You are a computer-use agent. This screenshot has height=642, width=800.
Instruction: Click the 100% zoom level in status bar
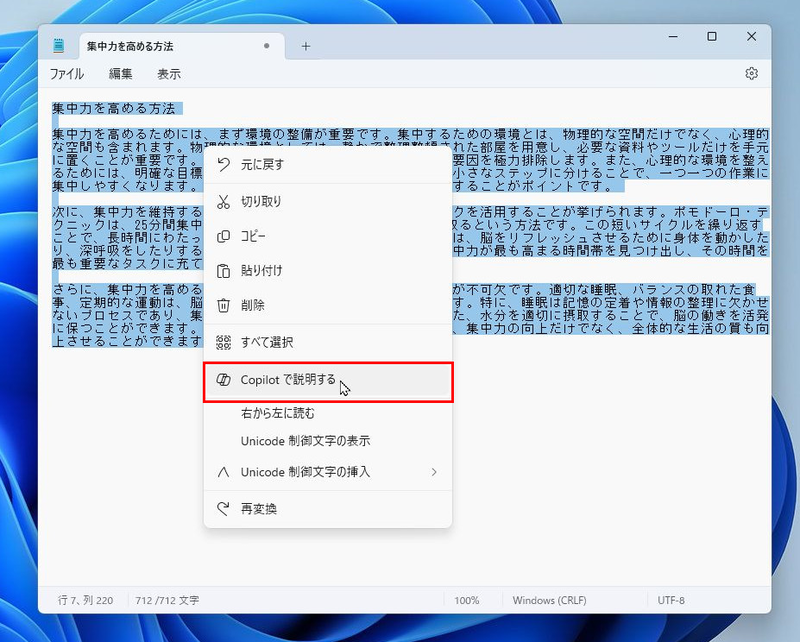467,601
